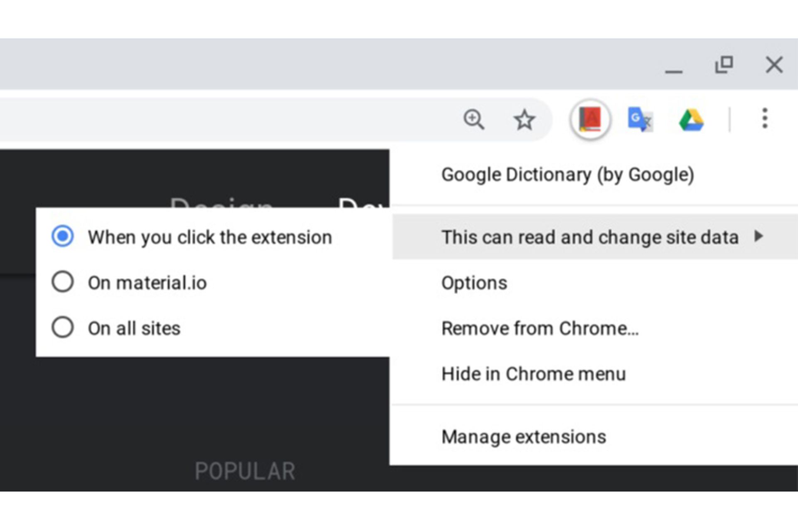Open extension Options
This screenshot has width=798, height=532.
pos(474,283)
